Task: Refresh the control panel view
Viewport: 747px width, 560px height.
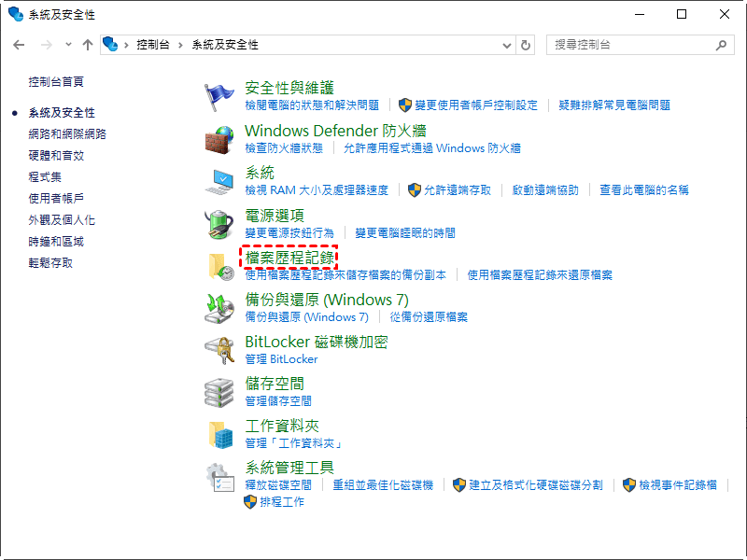Action: (x=526, y=45)
